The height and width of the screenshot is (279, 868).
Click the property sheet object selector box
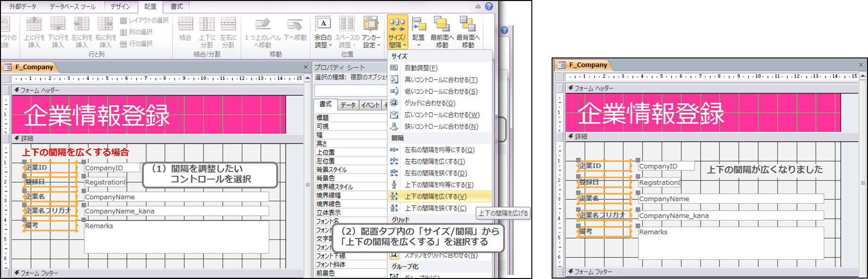pos(350,90)
